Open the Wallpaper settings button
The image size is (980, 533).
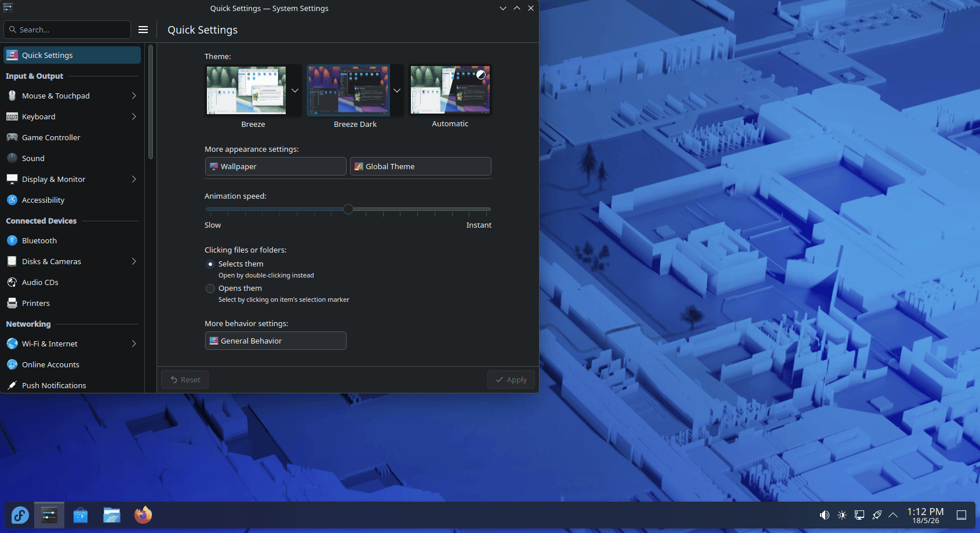pos(276,166)
